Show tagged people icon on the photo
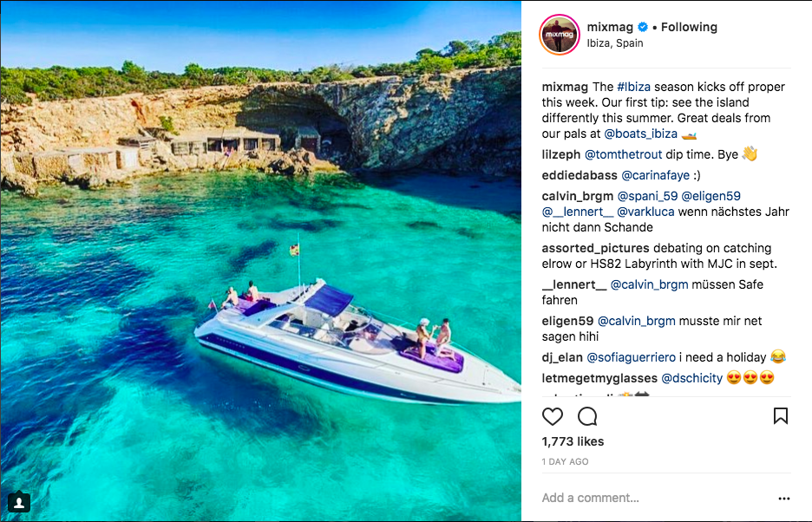The height and width of the screenshot is (522, 812). (x=19, y=502)
